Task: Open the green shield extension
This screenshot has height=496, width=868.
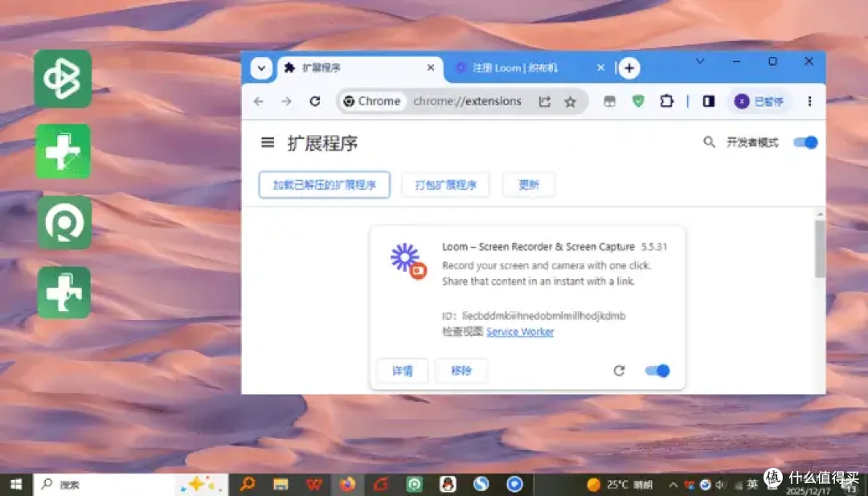Action: tap(638, 100)
